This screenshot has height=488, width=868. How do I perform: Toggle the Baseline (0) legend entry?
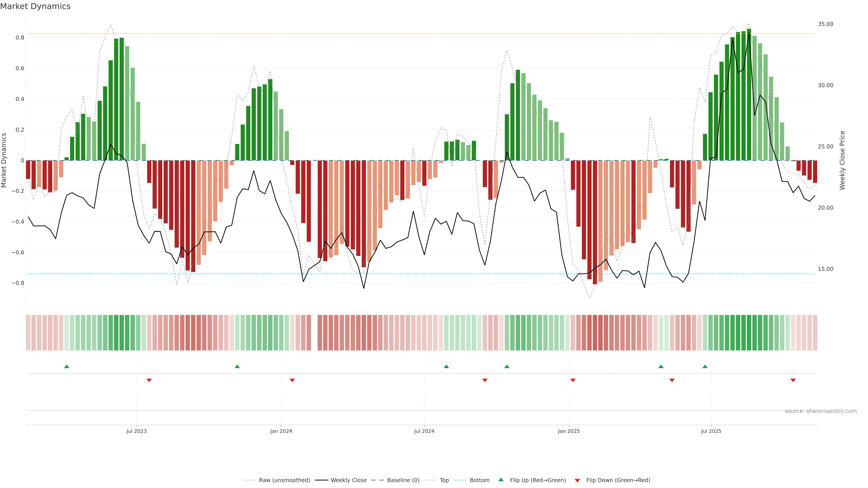[x=403, y=480]
